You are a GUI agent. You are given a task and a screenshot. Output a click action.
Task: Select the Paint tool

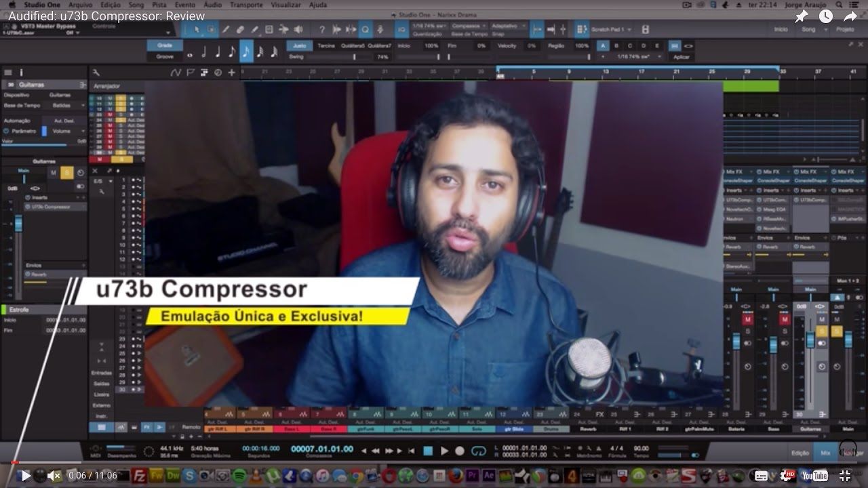(x=254, y=30)
